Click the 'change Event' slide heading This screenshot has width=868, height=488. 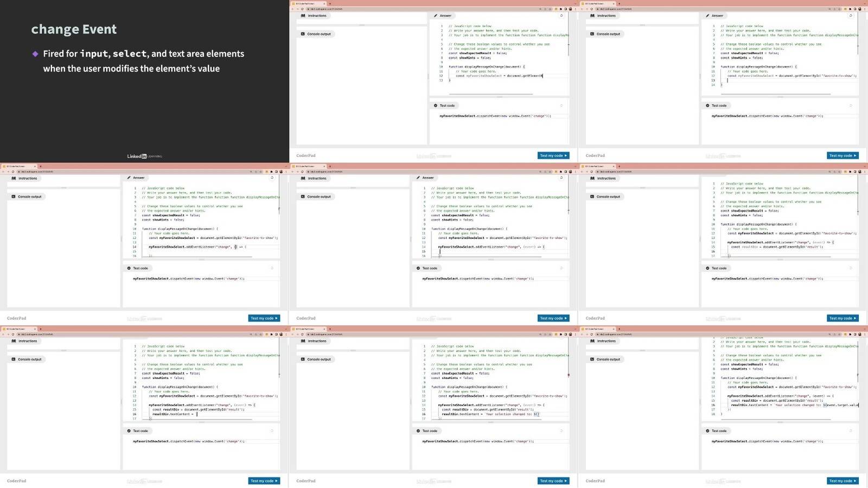click(74, 29)
